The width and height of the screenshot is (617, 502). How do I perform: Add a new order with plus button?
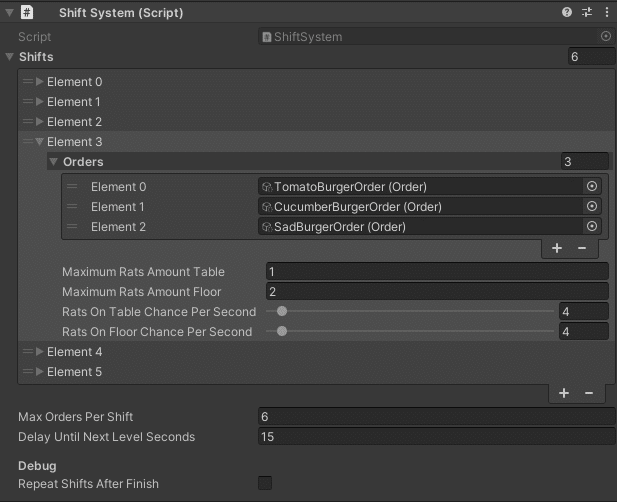pyautogui.click(x=557, y=248)
